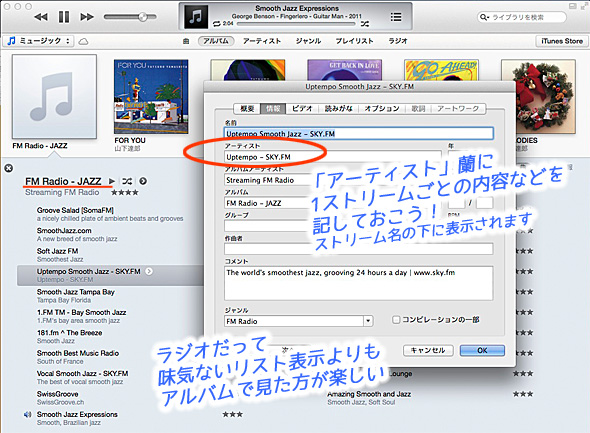Click the アーティスト field with Uptempo - SKY.FM
The image size is (590, 433).
(333, 157)
